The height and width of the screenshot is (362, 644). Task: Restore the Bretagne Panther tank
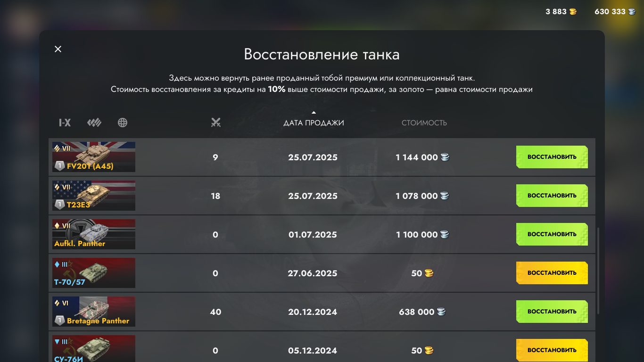point(552,312)
